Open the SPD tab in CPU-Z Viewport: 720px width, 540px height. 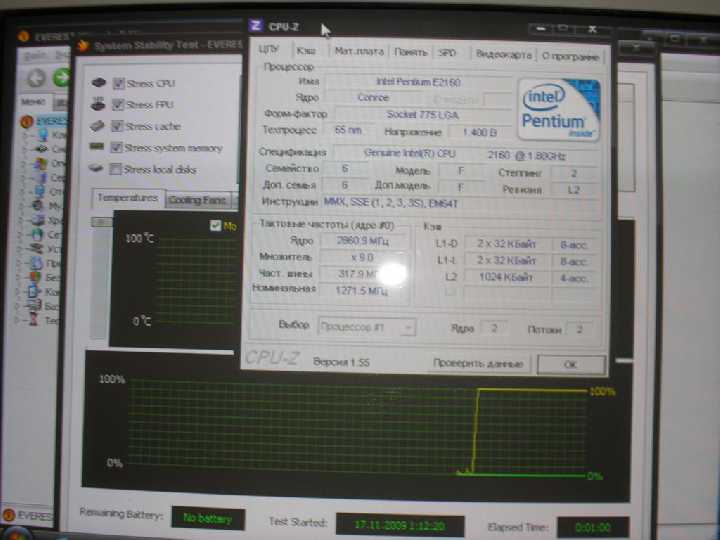click(447, 52)
